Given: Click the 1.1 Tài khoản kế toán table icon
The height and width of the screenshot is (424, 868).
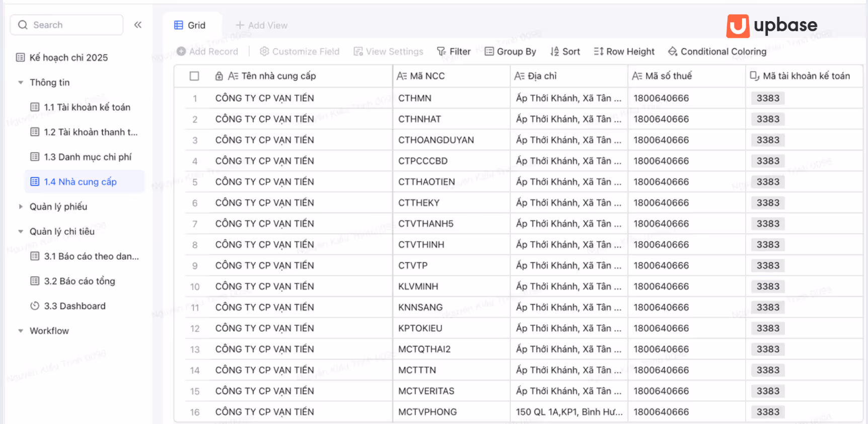Looking at the screenshot, I should coord(35,107).
